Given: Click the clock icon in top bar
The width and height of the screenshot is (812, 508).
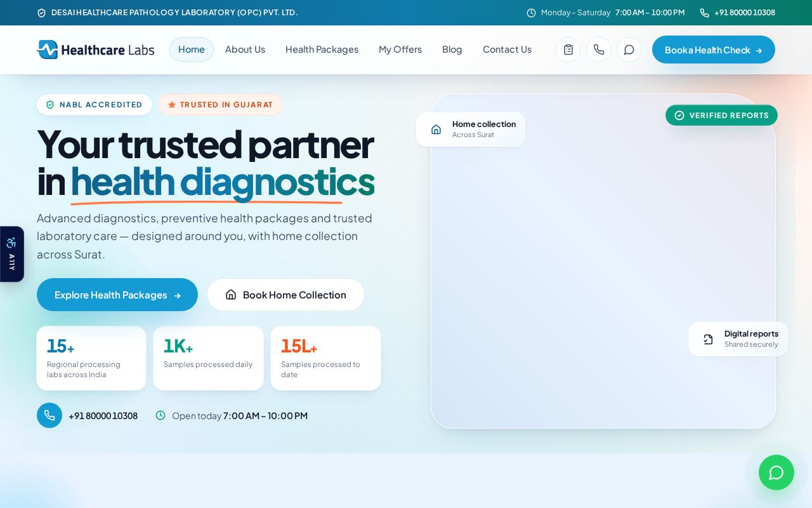Looking at the screenshot, I should coord(532,13).
